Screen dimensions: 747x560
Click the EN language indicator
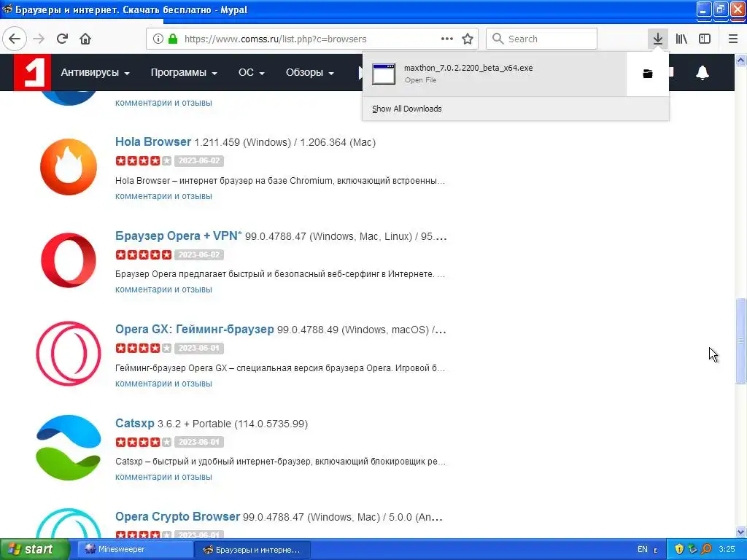pos(643,549)
